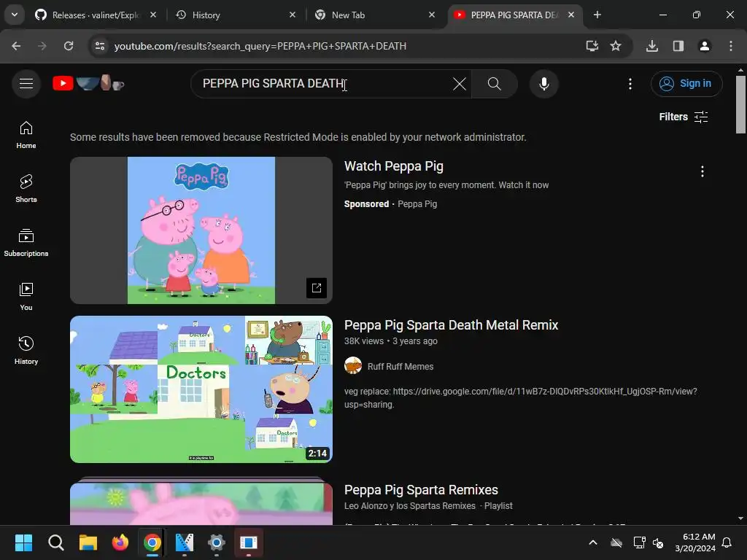The image size is (747, 560).
Task: Open Chrome downloads
Action: coord(652,46)
